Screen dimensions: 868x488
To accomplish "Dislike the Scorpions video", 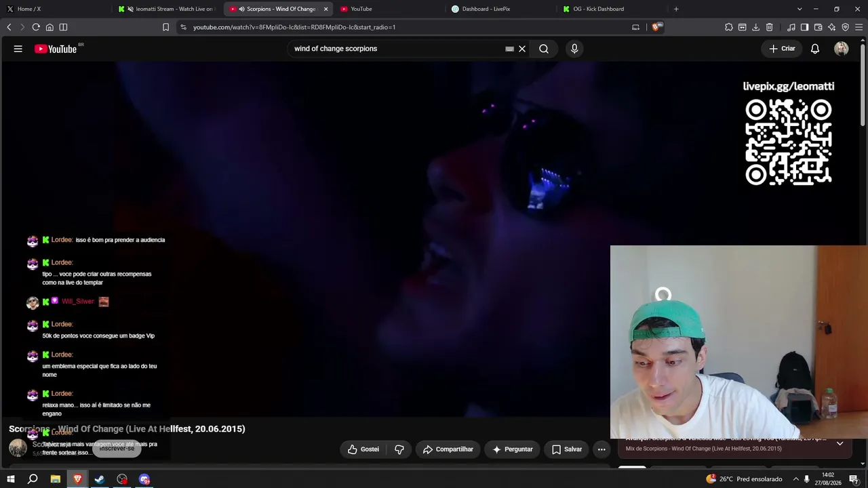I will coord(399,449).
